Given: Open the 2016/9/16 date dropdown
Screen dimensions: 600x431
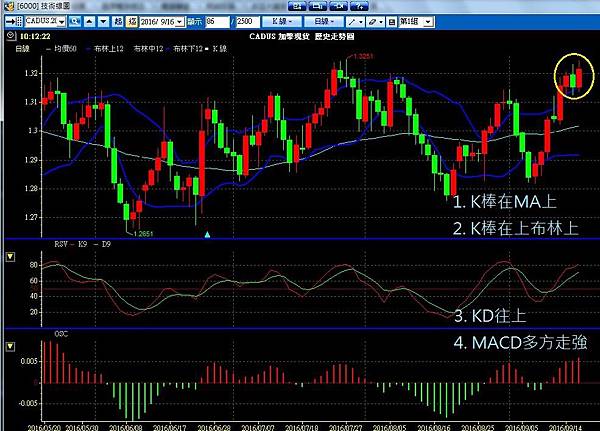Looking at the screenshot, I should click(x=180, y=22).
